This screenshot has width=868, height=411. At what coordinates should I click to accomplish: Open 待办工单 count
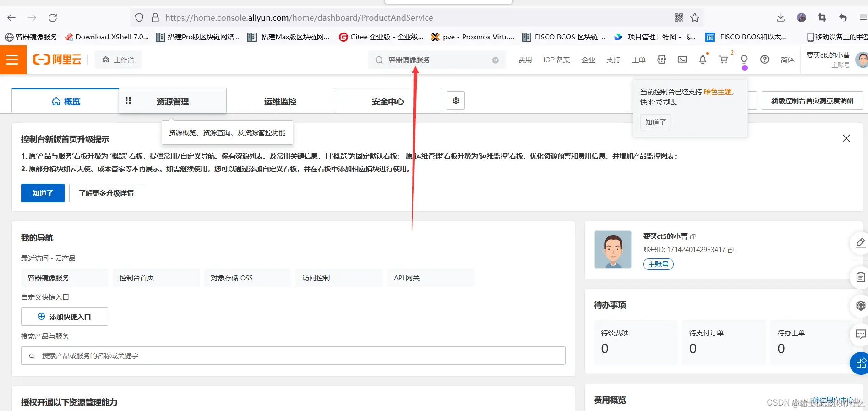pyautogui.click(x=781, y=349)
